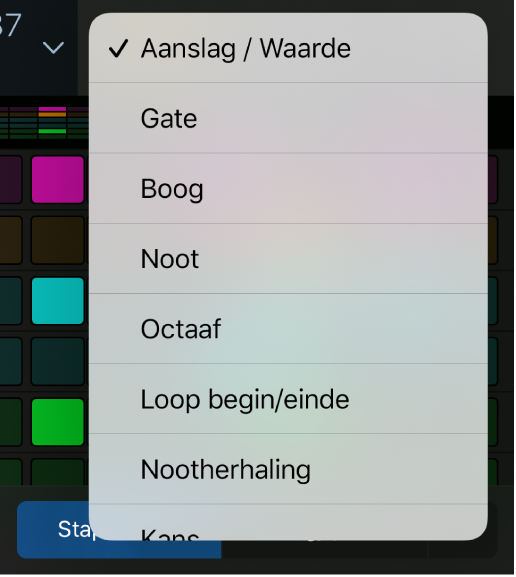
Task: Select the partially visible Kans entry
Action: (x=288, y=523)
